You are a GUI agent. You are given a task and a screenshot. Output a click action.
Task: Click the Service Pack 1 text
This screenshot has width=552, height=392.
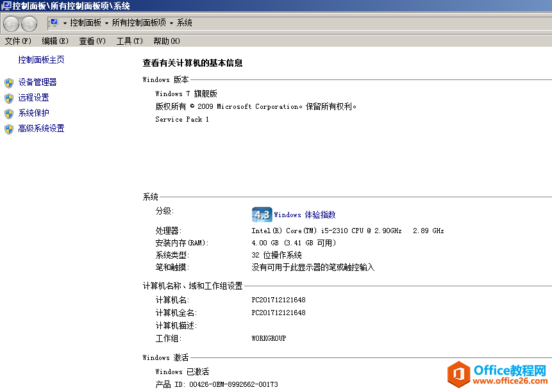pyautogui.click(x=182, y=120)
